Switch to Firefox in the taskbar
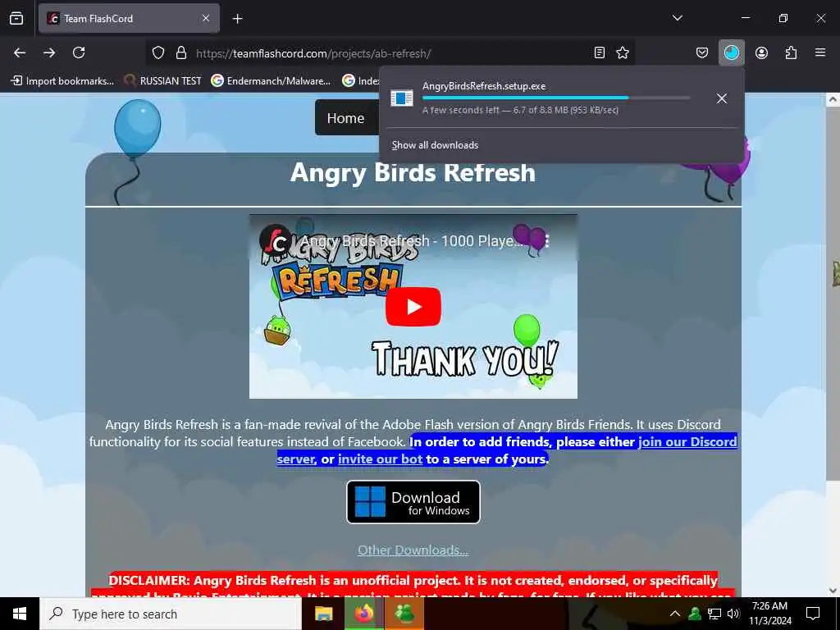The image size is (840, 630). pyautogui.click(x=363, y=614)
